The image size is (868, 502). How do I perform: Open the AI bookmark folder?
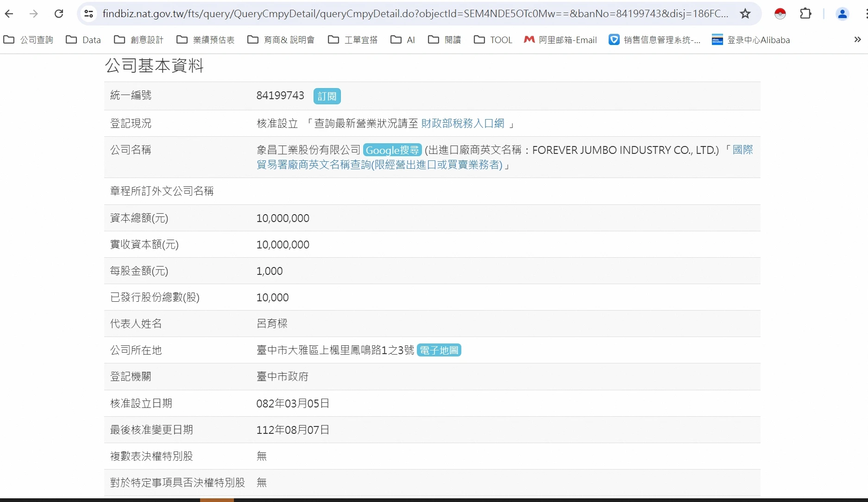click(x=403, y=40)
